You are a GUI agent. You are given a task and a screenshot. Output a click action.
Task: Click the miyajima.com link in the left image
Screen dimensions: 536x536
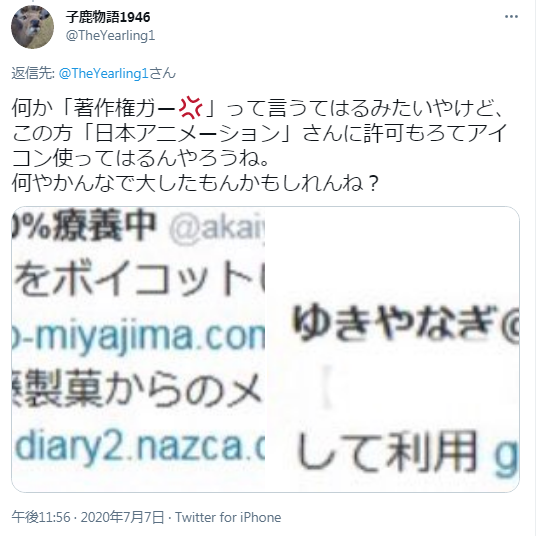[138, 336]
